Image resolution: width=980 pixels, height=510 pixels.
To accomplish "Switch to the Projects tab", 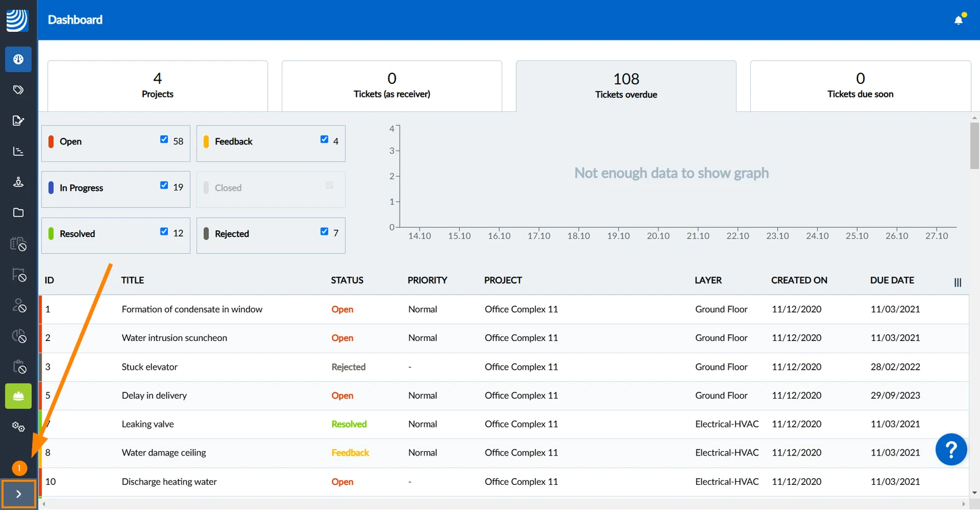I will pyautogui.click(x=157, y=86).
